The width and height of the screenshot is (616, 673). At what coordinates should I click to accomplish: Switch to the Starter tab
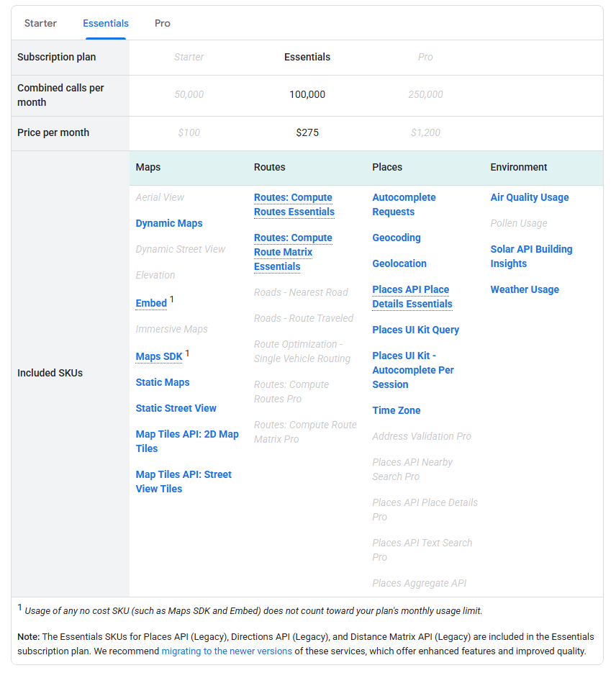click(40, 23)
